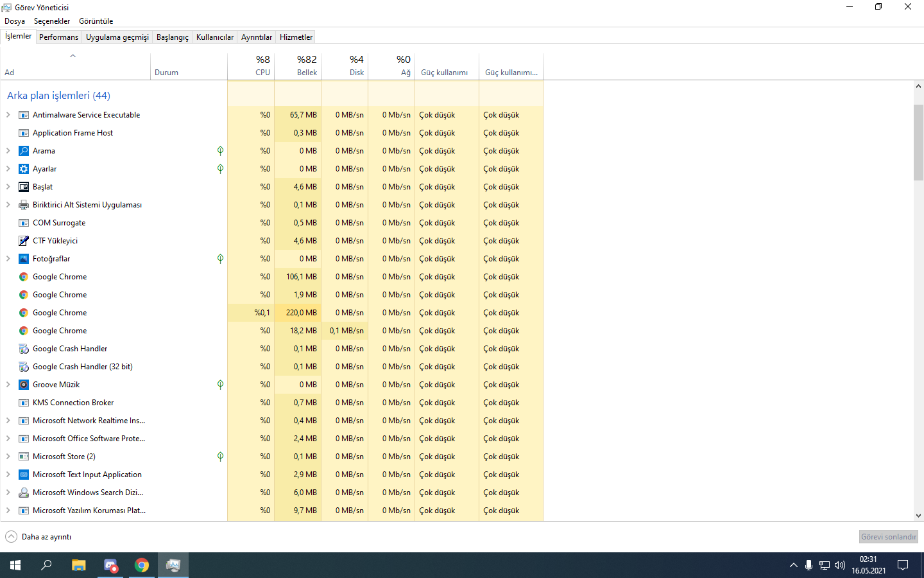Switch to Google Chrome on the taskbar
The image size is (924, 578).
point(142,565)
